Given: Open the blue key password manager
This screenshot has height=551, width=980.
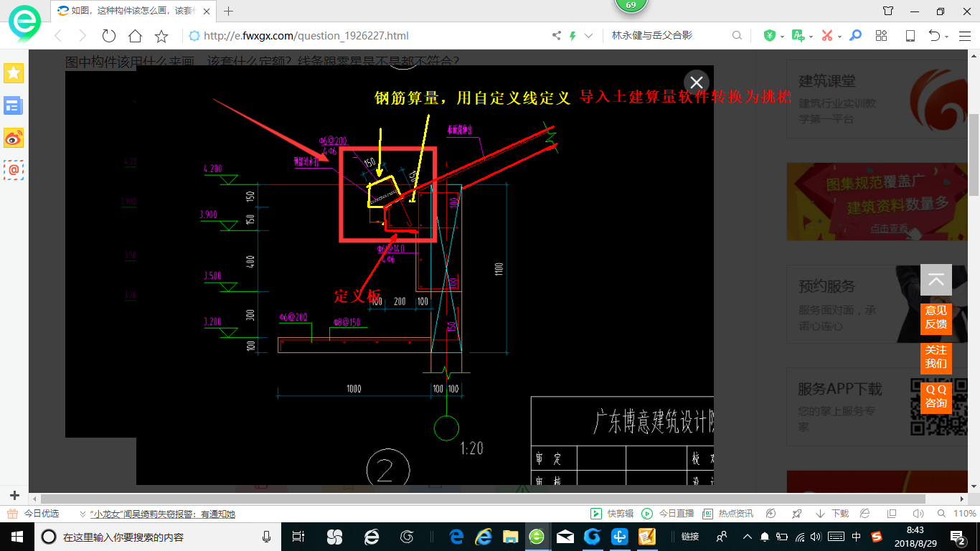Looking at the screenshot, I should (x=855, y=35).
